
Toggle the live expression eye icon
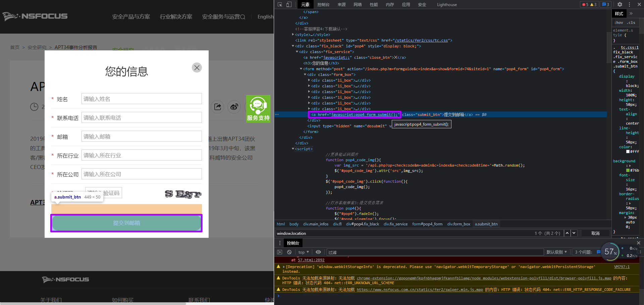click(x=318, y=252)
